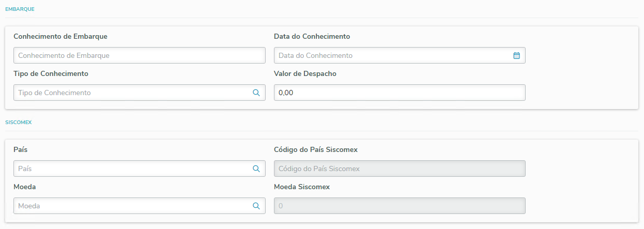Click the SISCOMEX section heading

(x=19, y=123)
